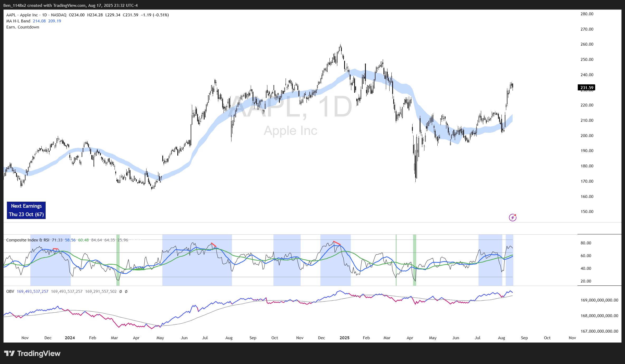625x364 pixels.
Task: Select the Earn. Countdown indicator label
Action: (23, 27)
